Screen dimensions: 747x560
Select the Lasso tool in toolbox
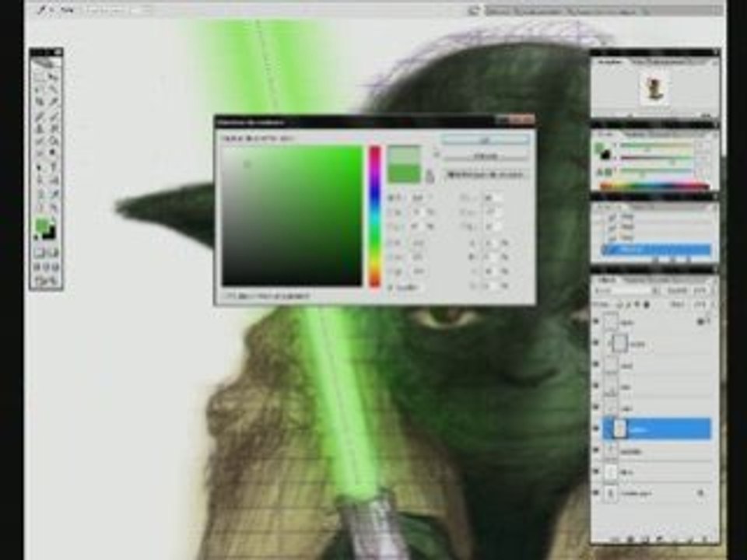[x=40, y=89]
